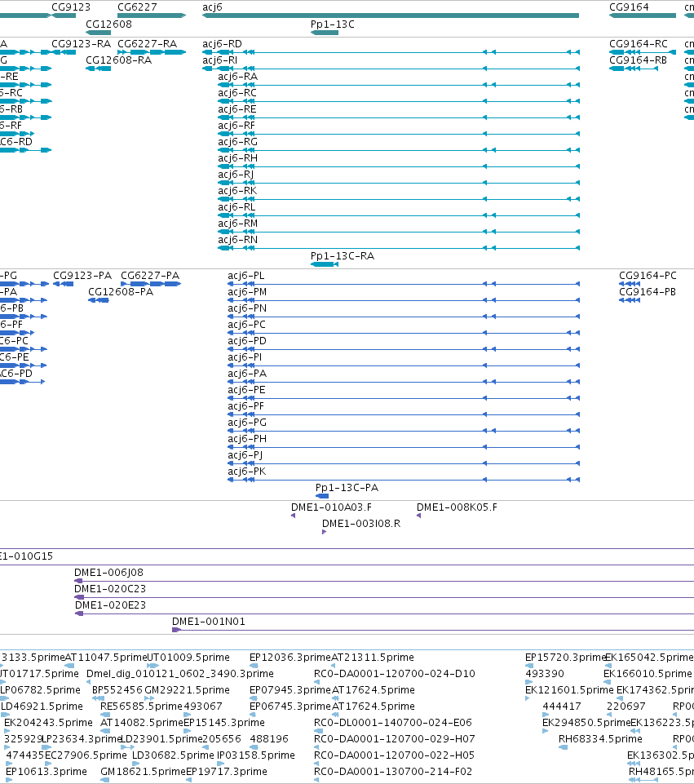Click the acj6-PG protein label
694x784 pixels.
point(247,423)
